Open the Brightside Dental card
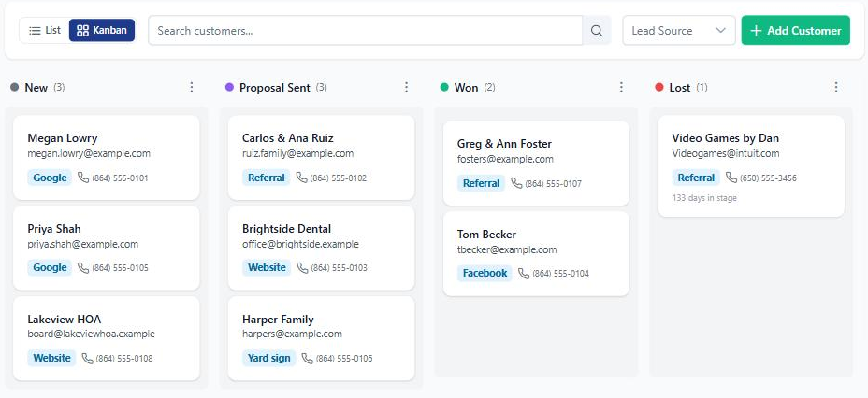868x398 pixels. (x=321, y=249)
